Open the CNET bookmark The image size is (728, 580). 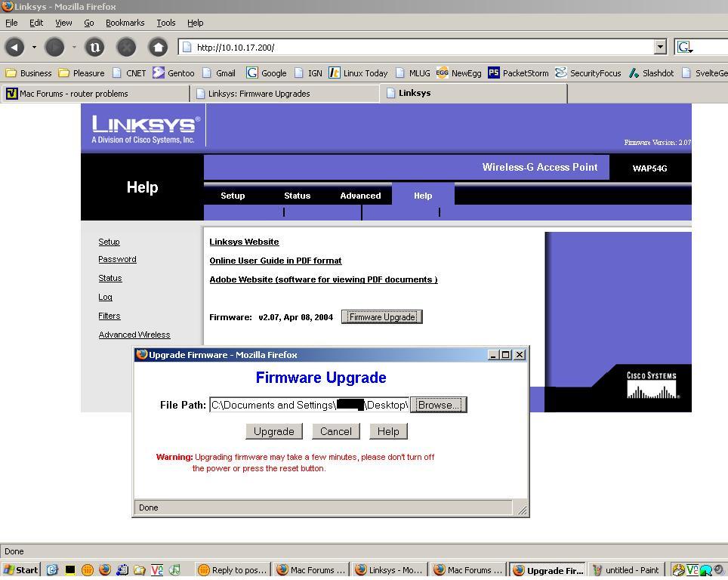[130, 73]
